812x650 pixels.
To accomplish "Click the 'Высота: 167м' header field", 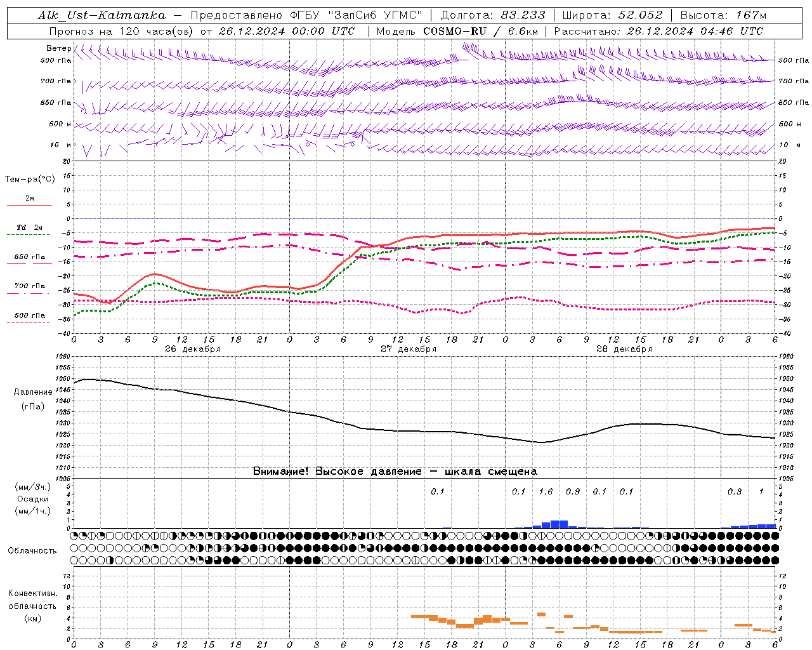I will (x=723, y=15).
